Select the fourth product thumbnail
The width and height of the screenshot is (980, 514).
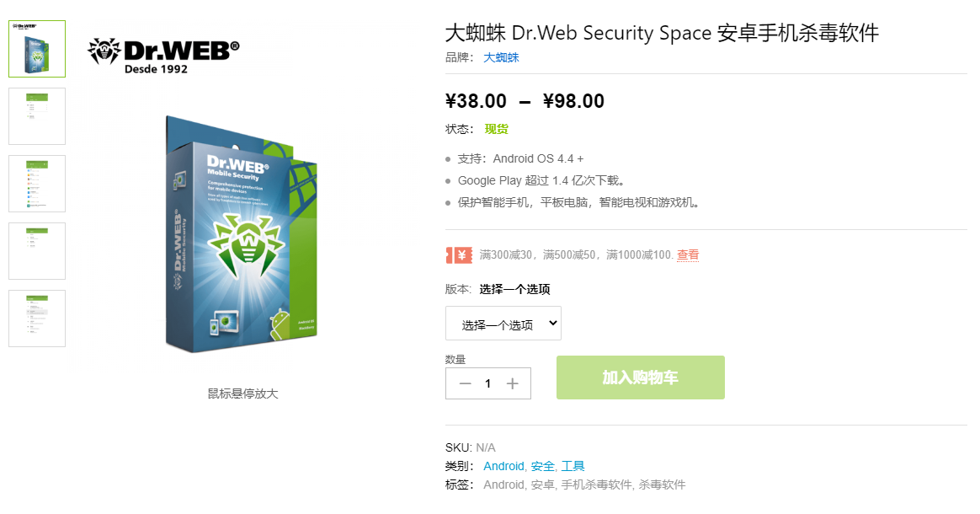pos(37,251)
